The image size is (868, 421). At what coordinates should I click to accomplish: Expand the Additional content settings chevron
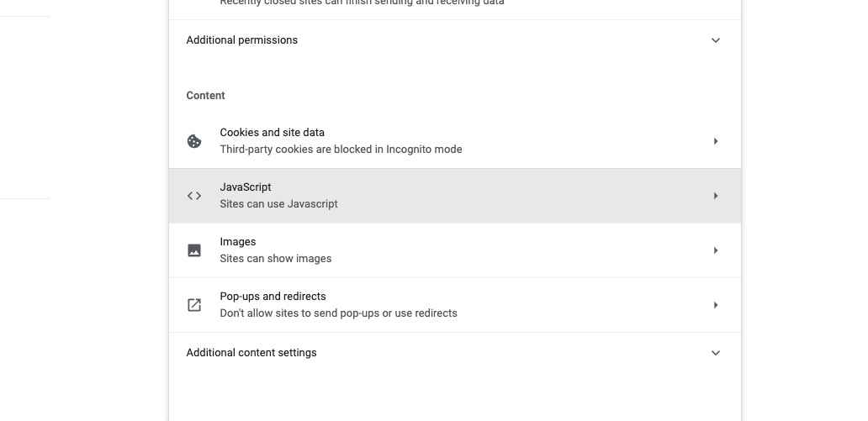point(715,353)
